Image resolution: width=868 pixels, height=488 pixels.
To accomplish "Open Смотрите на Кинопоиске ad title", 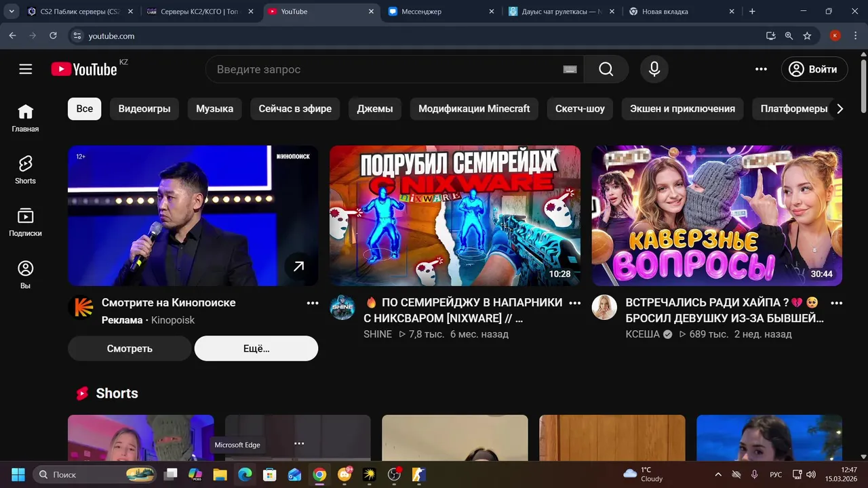I will pos(169,302).
